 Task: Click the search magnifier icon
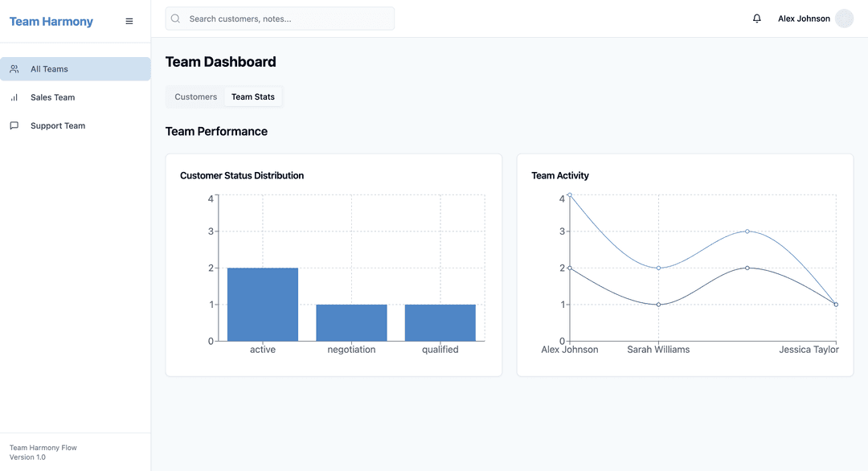tap(176, 18)
